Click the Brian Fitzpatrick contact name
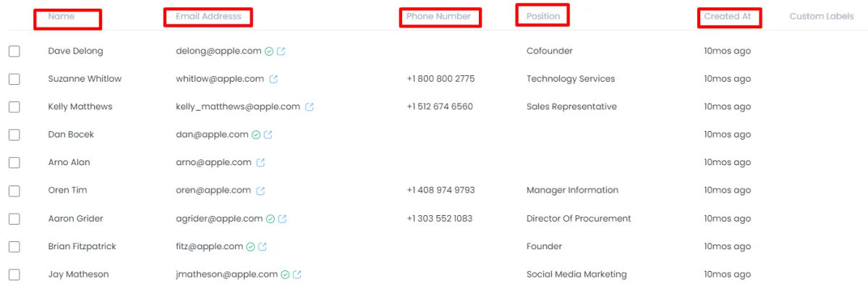868x292 pixels. pos(82,246)
